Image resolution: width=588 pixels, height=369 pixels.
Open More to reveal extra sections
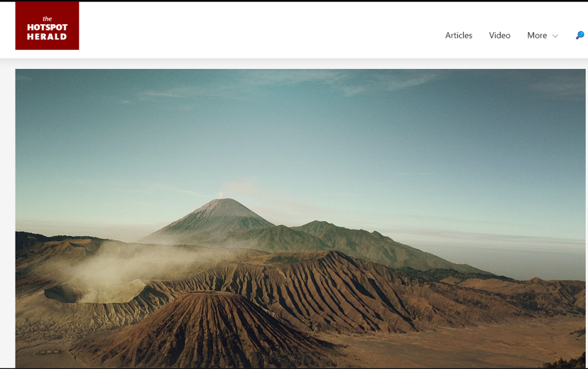coord(542,35)
